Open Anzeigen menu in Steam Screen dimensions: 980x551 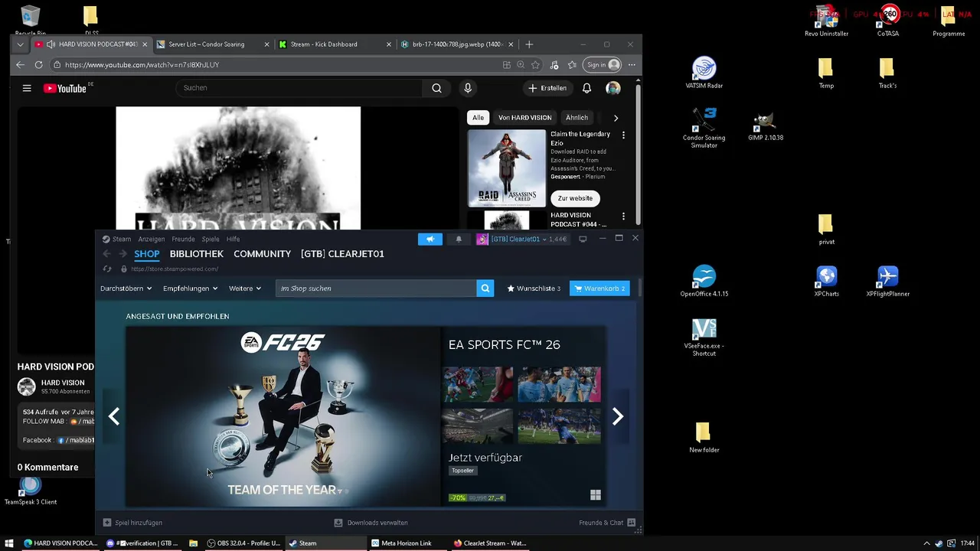click(x=152, y=239)
